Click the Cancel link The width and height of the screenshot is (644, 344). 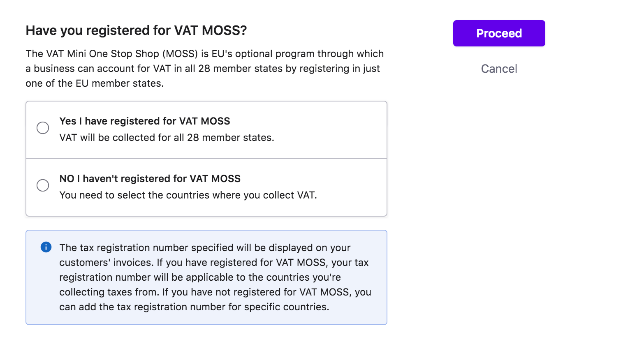click(x=499, y=69)
